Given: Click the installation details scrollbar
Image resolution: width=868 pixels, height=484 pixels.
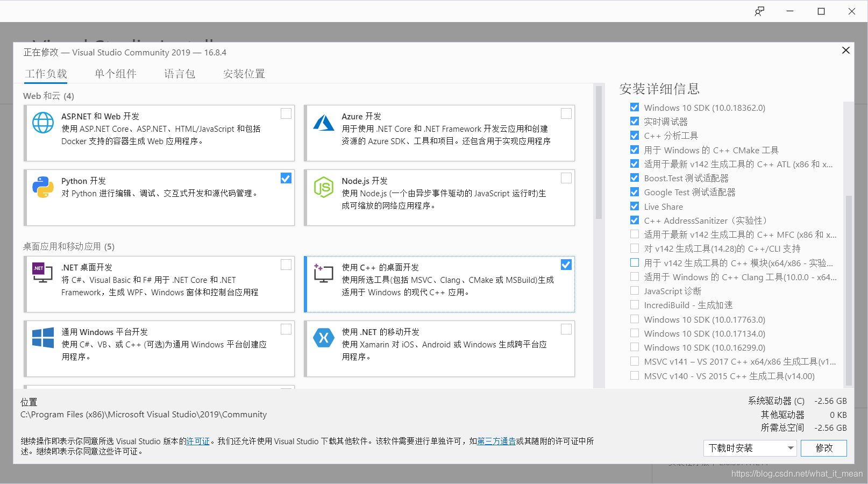Looking at the screenshot, I should 849,290.
